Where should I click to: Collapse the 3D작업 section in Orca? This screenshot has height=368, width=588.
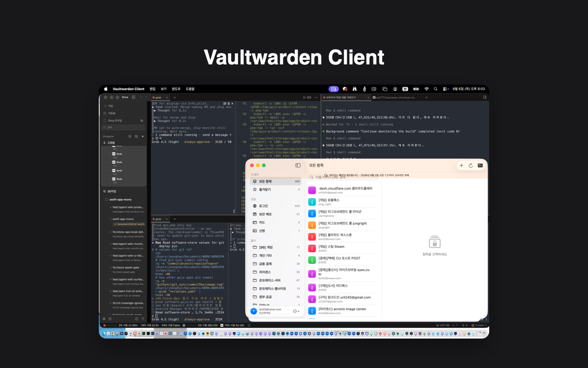tap(109, 191)
